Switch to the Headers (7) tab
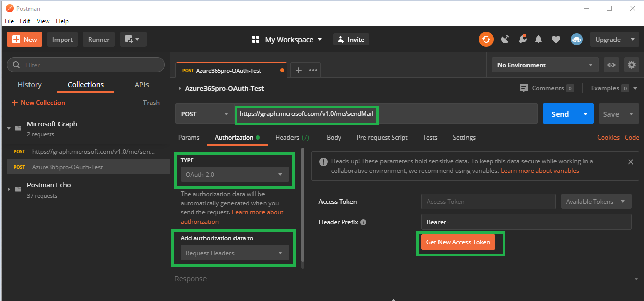 coord(292,137)
